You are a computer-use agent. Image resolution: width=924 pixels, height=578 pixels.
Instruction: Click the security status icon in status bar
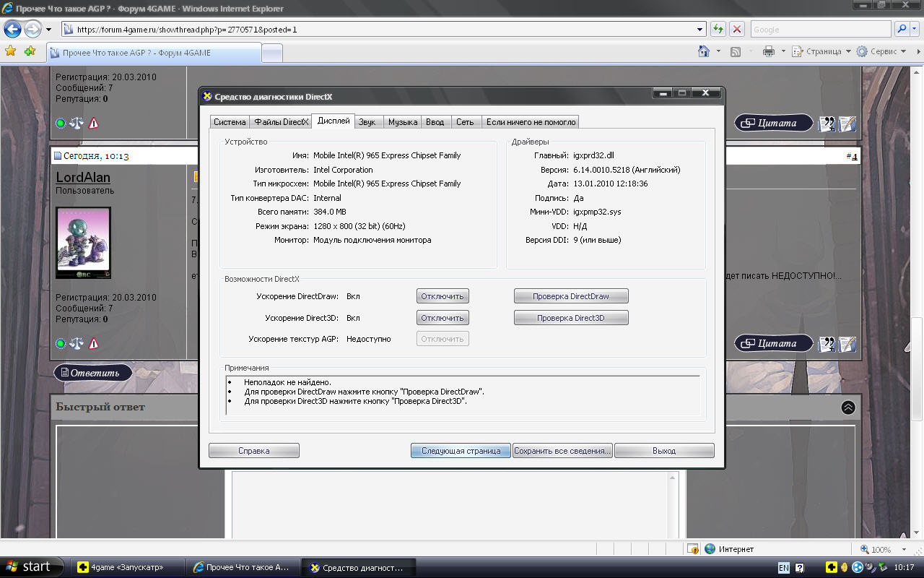click(692, 549)
